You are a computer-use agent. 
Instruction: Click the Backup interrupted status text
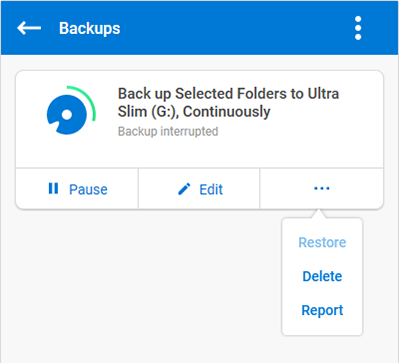tap(168, 131)
